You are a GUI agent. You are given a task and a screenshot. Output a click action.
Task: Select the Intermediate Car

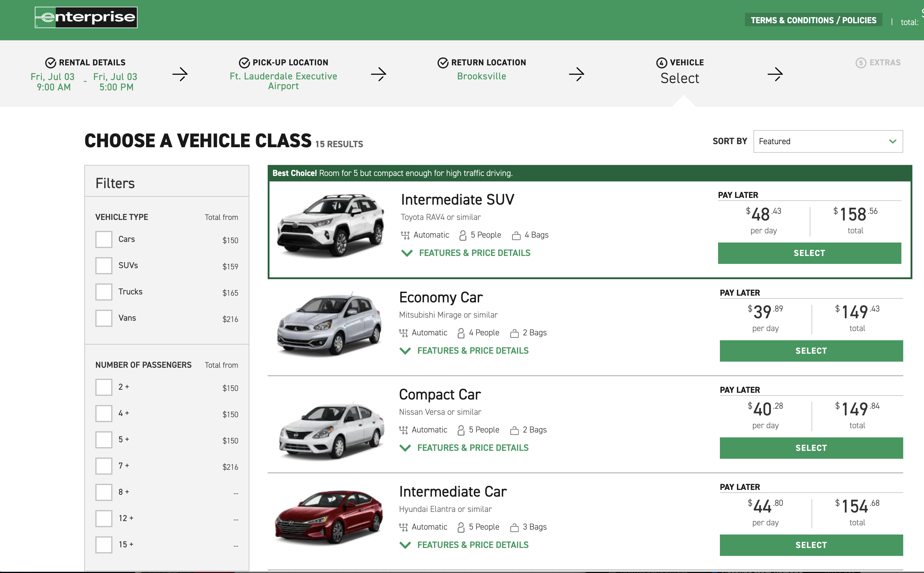pyautogui.click(x=811, y=545)
